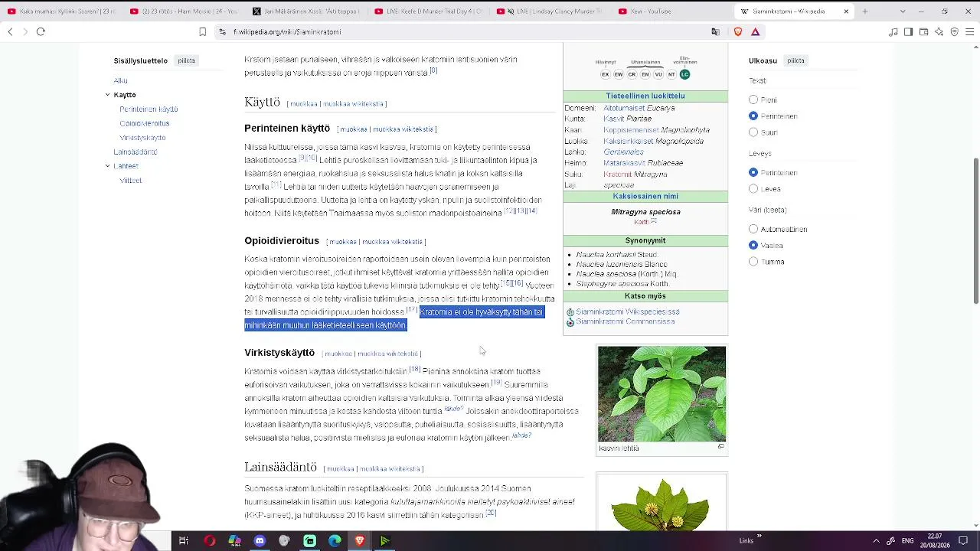
Task: Toggle the browser sidebar panel icon
Action: [908, 31]
